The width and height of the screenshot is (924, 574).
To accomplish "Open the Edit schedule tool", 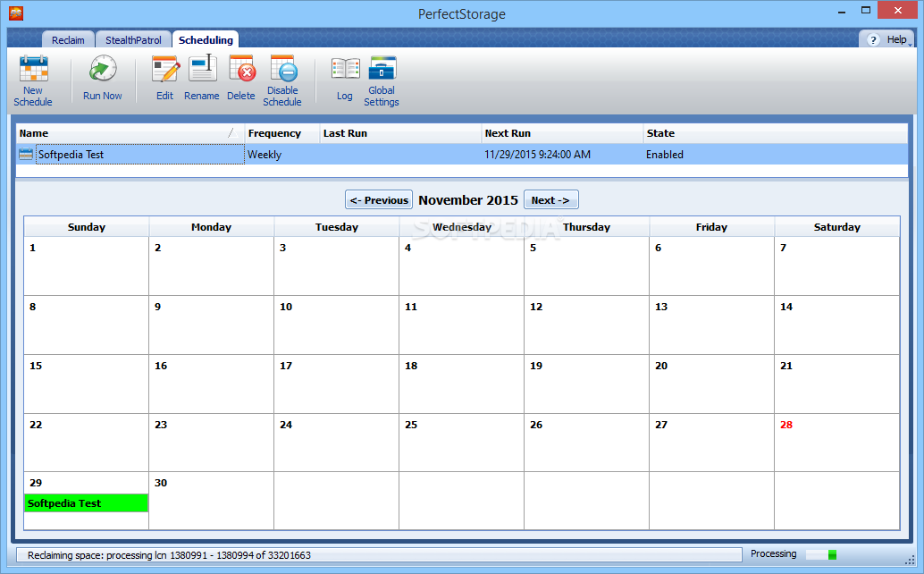I will [x=165, y=77].
